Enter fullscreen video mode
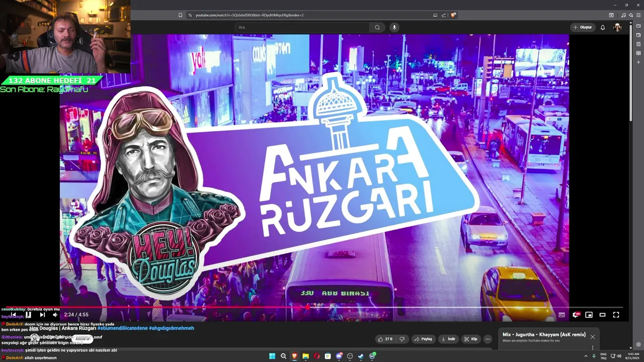Screen dimensions: 644x362 click(616, 315)
